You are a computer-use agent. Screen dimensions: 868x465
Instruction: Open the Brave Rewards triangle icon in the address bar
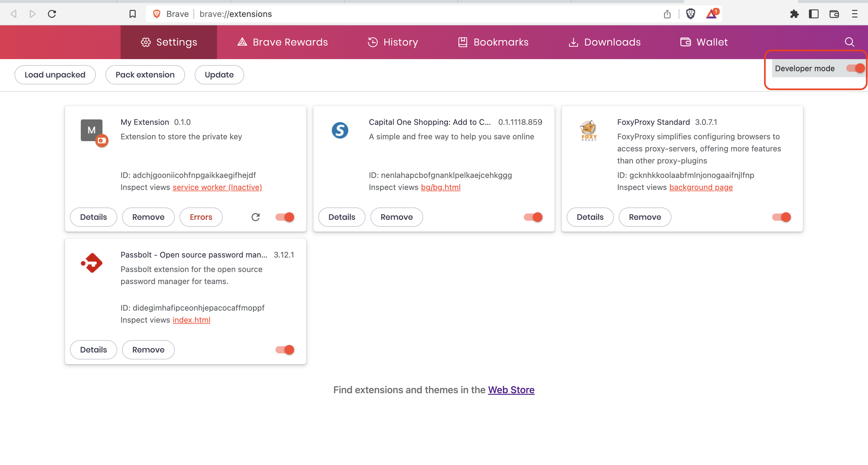[712, 14]
